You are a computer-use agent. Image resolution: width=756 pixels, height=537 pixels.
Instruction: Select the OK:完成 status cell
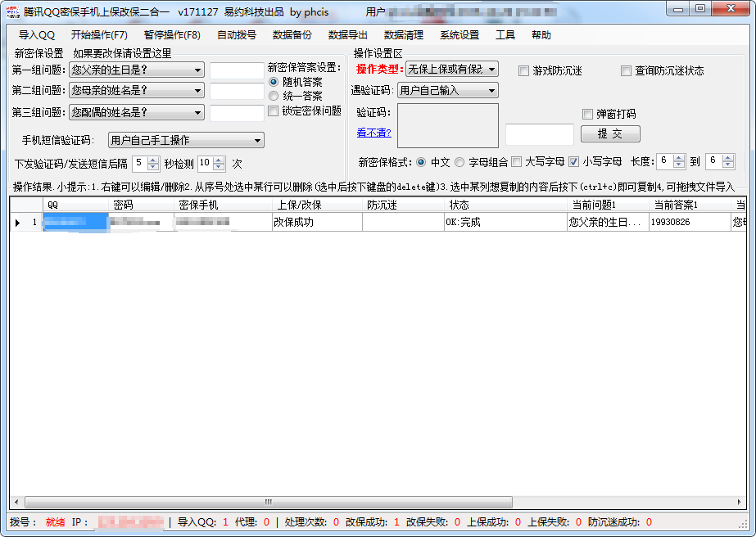click(505, 222)
